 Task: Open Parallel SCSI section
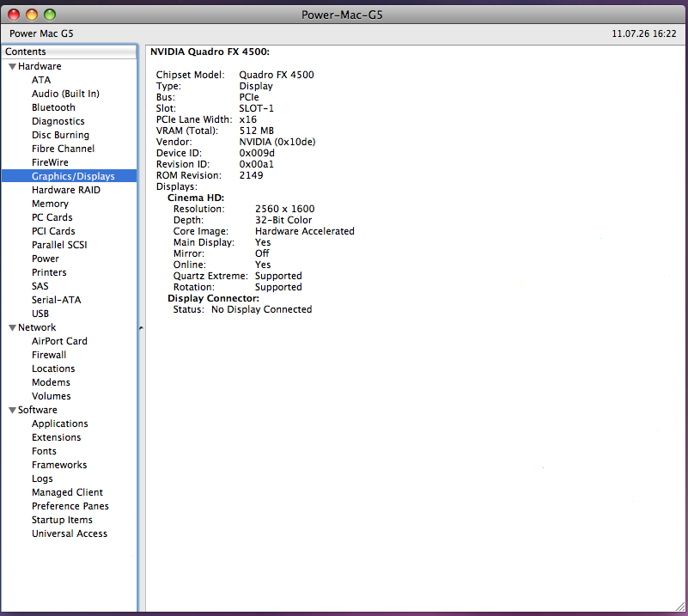click(x=59, y=245)
